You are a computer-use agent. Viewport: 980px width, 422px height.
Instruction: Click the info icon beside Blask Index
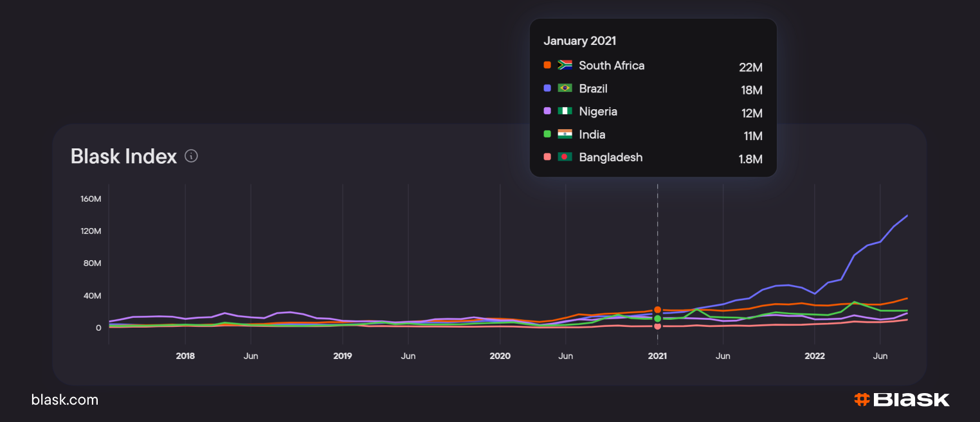191,155
